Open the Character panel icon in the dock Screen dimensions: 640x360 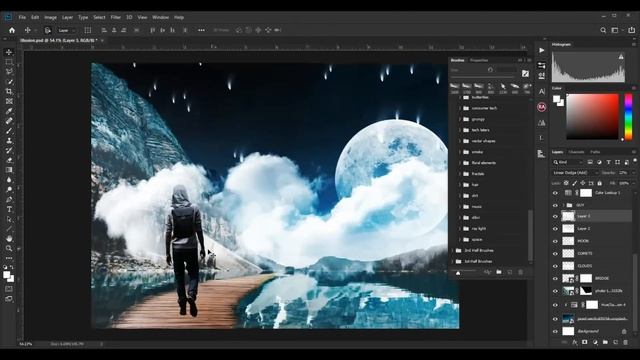tap(542, 91)
